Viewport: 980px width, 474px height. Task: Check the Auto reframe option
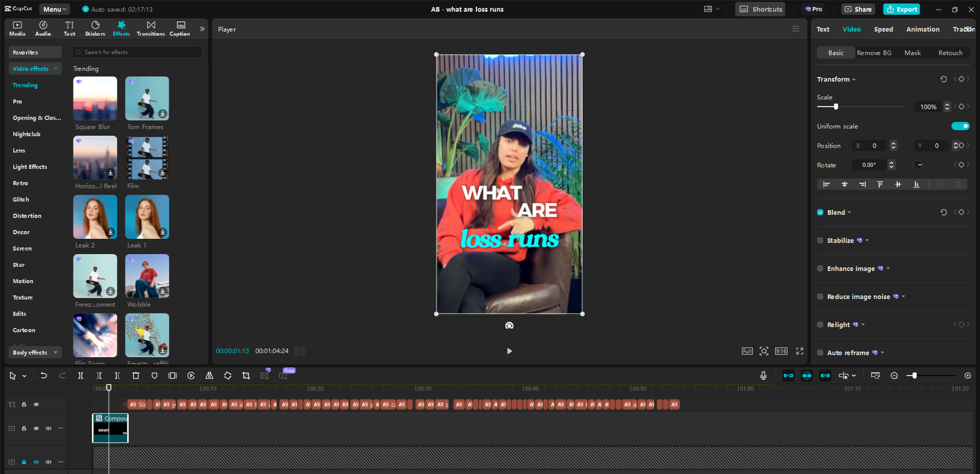pos(820,353)
